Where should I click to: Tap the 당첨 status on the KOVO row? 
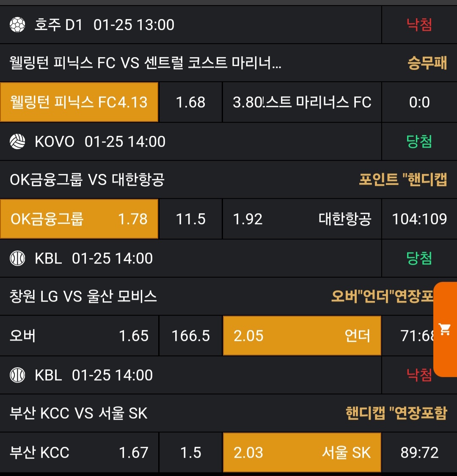point(419,142)
